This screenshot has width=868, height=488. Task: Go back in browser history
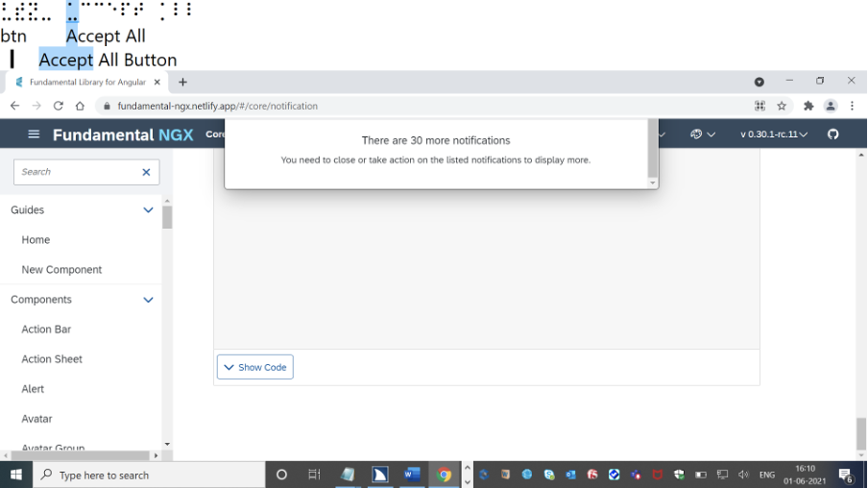click(15, 106)
